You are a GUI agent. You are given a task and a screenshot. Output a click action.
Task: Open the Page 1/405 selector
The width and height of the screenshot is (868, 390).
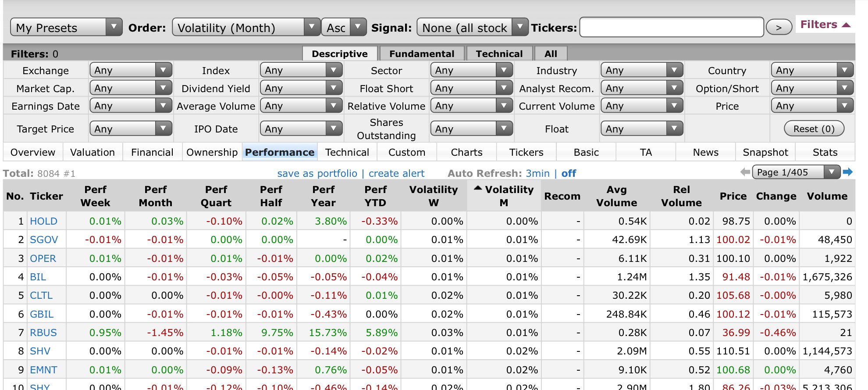click(796, 172)
